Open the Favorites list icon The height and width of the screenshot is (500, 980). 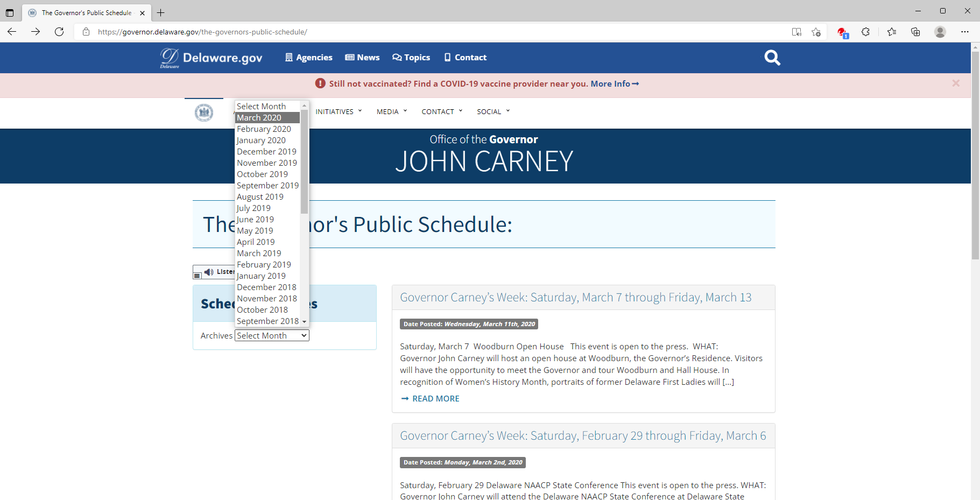point(892,32)
